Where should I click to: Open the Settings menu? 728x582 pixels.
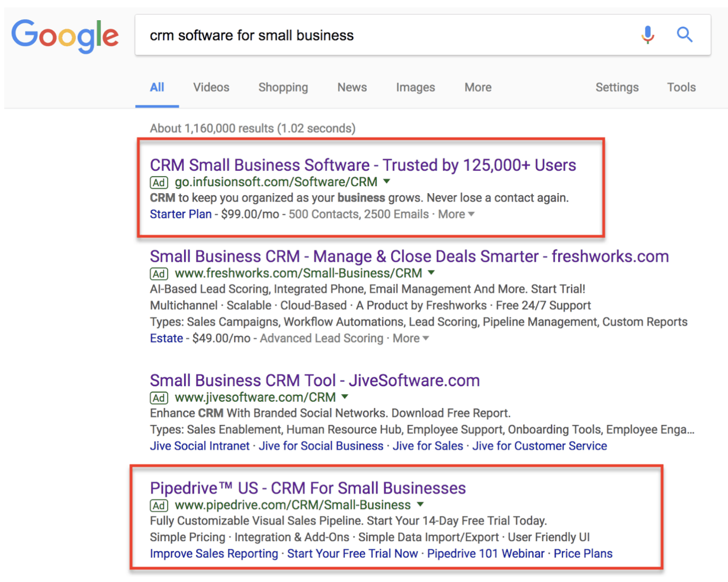(617, 87)
